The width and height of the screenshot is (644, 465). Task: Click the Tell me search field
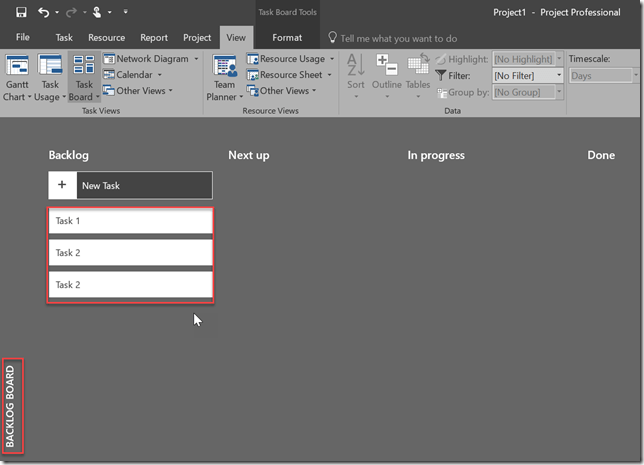pos(398,38)
